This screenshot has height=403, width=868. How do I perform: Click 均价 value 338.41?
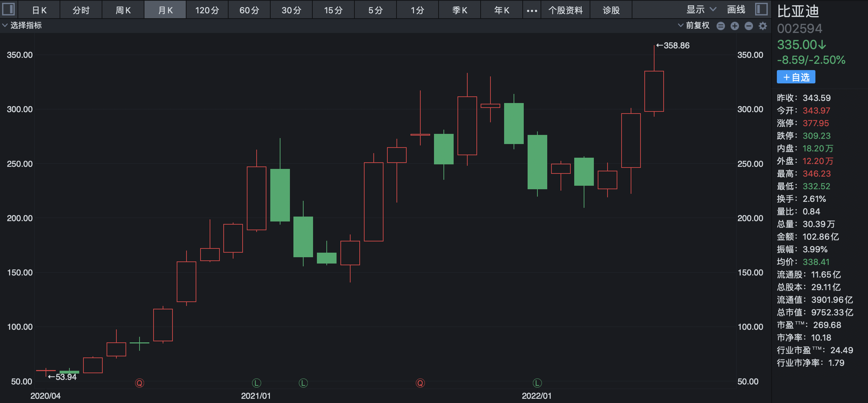click(x=816, y=262)
